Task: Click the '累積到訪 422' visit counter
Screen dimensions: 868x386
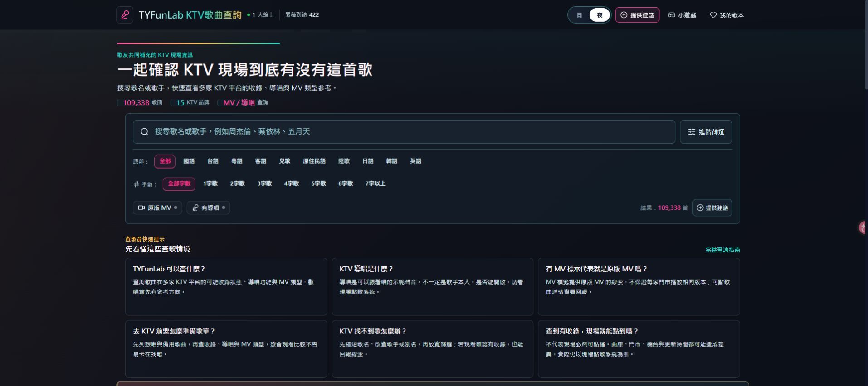Action: [x=302, y=15]
